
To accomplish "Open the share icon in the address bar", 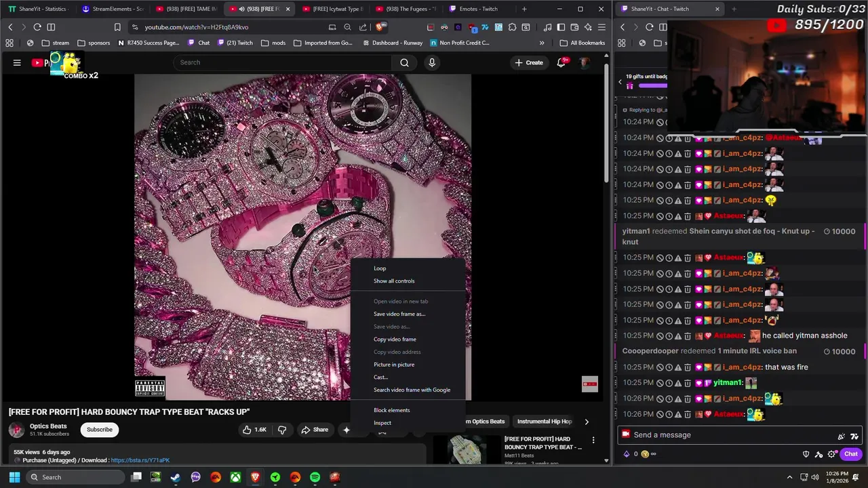I will (363, 27).
